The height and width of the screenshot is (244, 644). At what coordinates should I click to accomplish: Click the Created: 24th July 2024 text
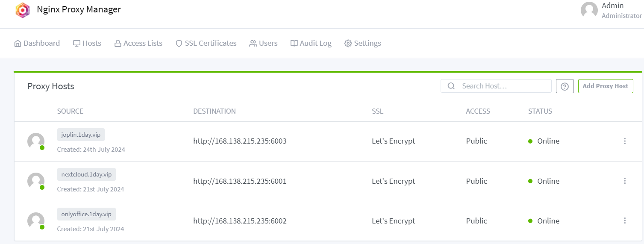pyautogui.click(x=91, y=150)
